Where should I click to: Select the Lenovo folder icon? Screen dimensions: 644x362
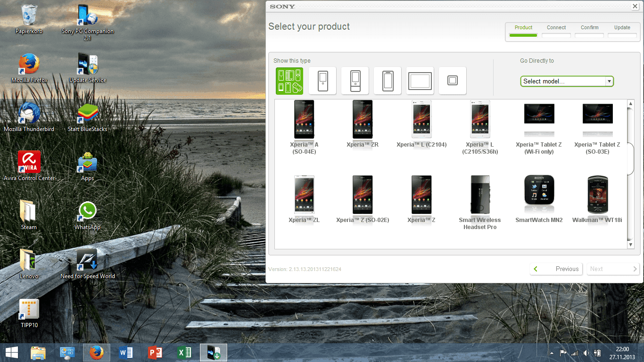tap(29, 264)
